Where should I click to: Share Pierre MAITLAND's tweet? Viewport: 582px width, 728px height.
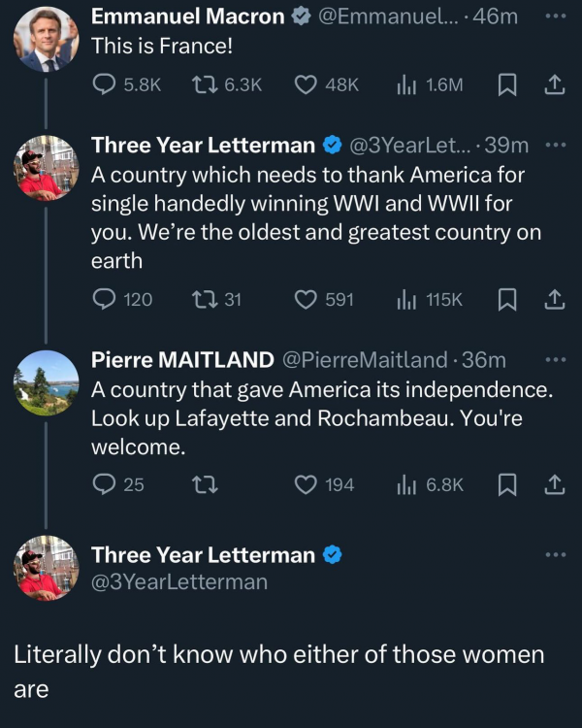point(554,483)
